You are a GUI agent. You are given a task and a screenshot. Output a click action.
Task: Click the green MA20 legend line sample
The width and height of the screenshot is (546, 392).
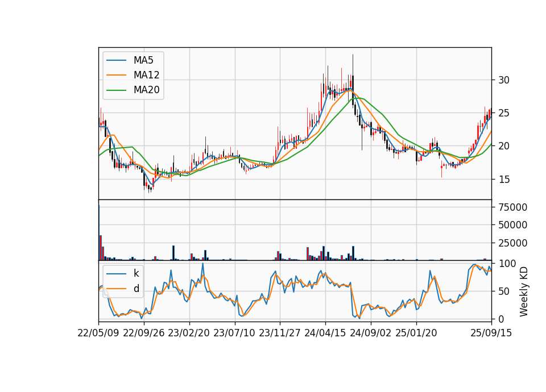click(x=116, y=90)
